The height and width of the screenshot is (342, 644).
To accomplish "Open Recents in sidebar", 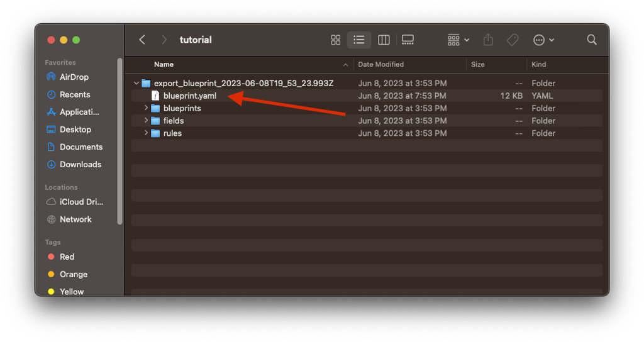I will (x=75, y=94).
